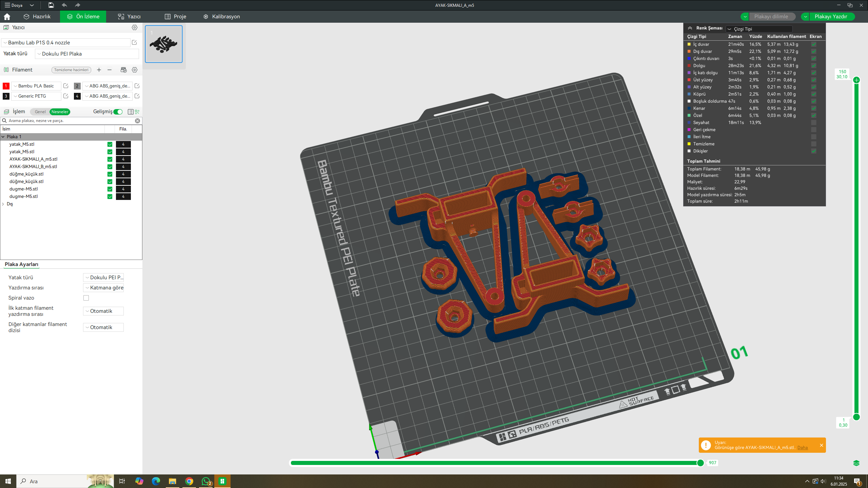Switch to the Hazırlık tab
Screen dimensions: 868x488
pyautogui.click(x=37, y=17)
